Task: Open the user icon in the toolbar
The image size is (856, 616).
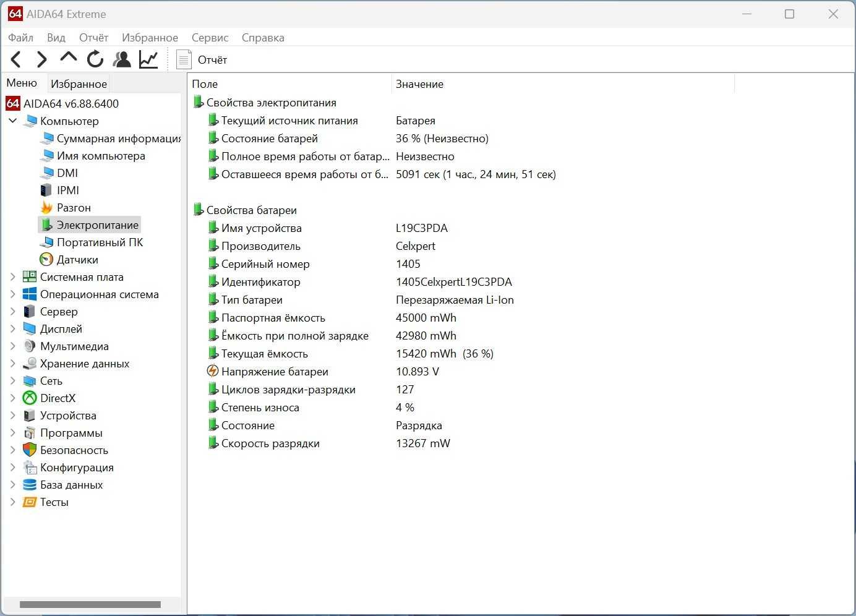Action: click(122, 59)
